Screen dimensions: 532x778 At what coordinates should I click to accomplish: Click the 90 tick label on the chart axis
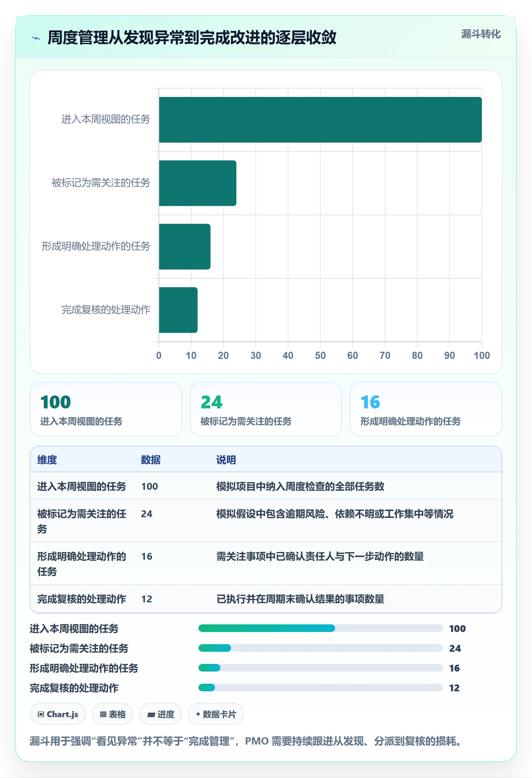pos(450,356)
